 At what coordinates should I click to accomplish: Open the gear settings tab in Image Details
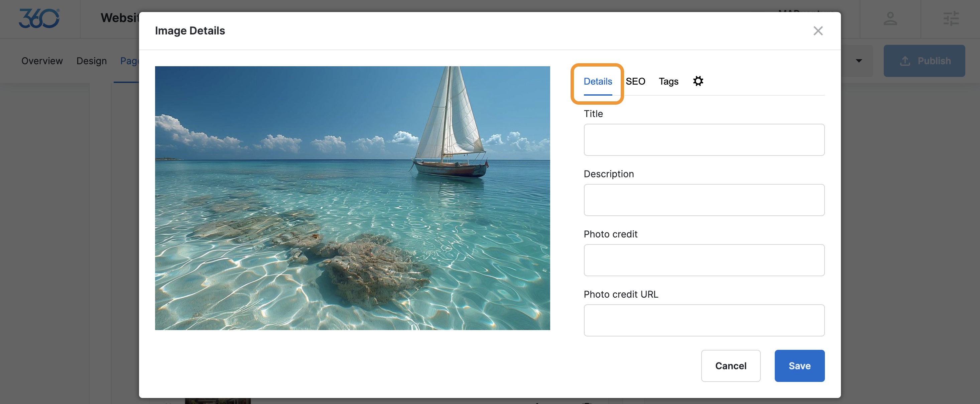(698, 81)
